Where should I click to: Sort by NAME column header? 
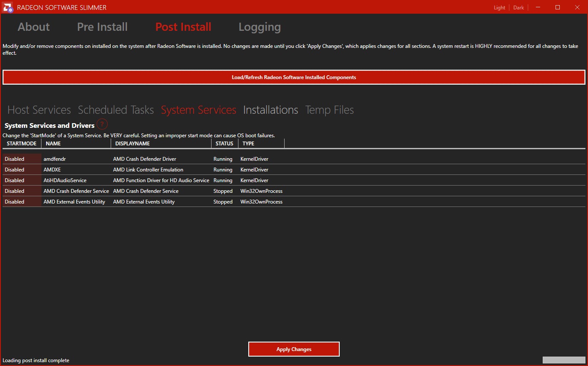[76, 144]
